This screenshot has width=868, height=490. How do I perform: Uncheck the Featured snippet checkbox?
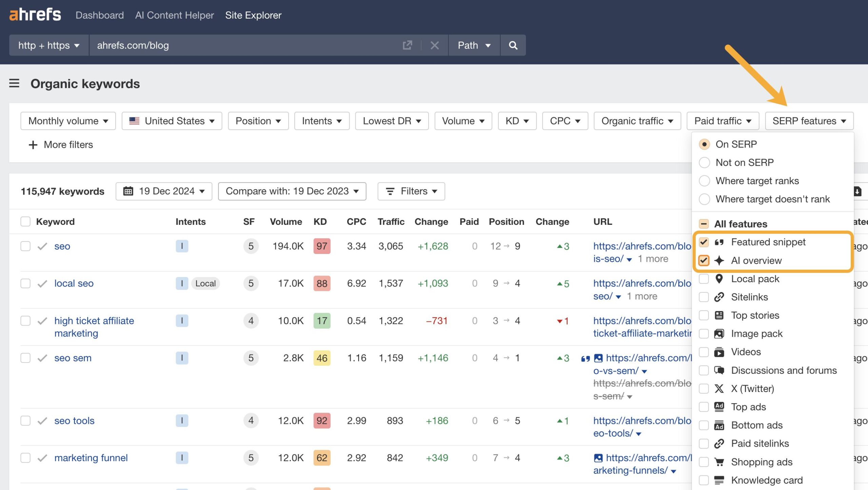(x=704, y=242)
